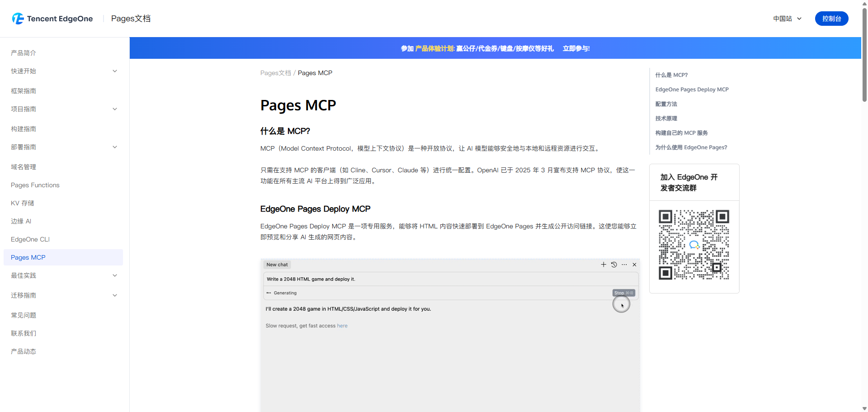Select 最佳实践 sidebar entry
Screen dimensions: 868x412
click(x=24, y=275)
